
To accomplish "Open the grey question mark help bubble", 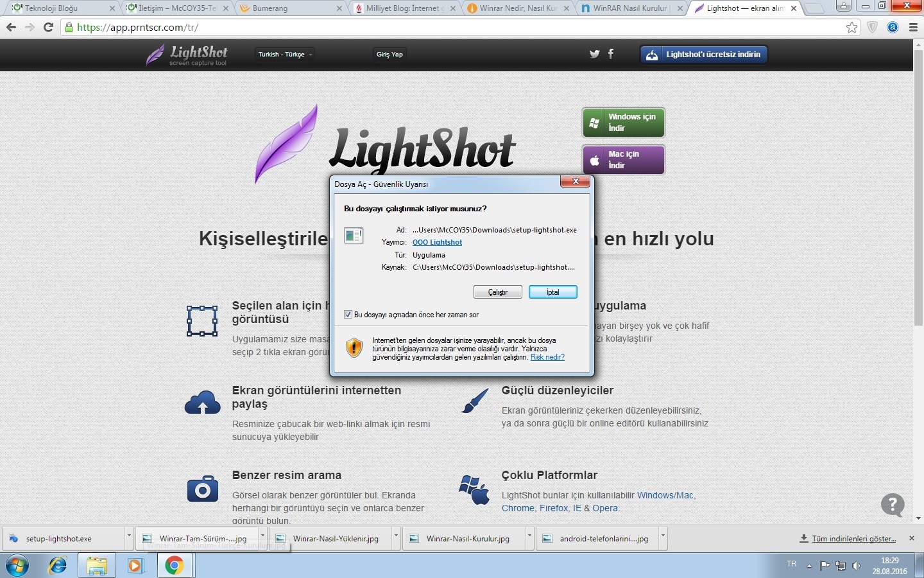I will 893,505.
